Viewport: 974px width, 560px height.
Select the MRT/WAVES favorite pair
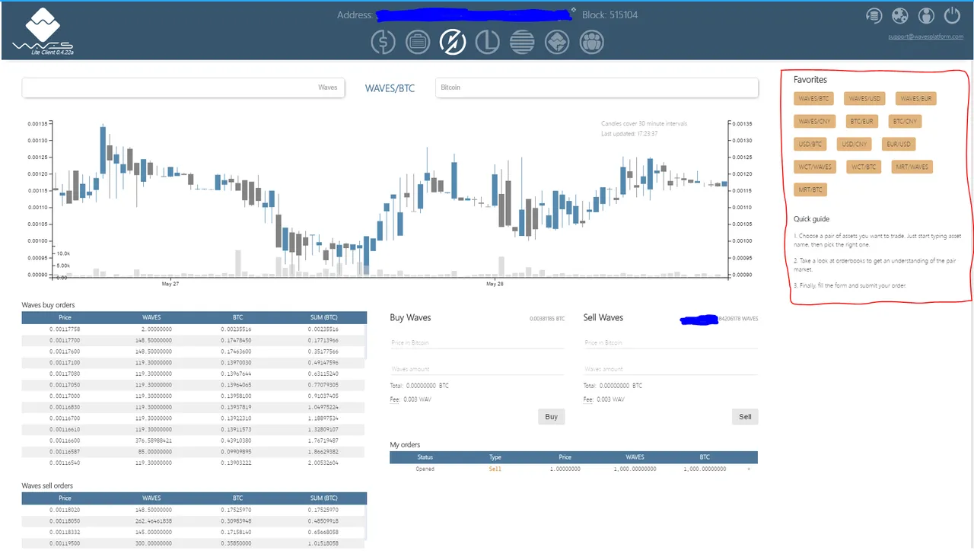point(911,167)
